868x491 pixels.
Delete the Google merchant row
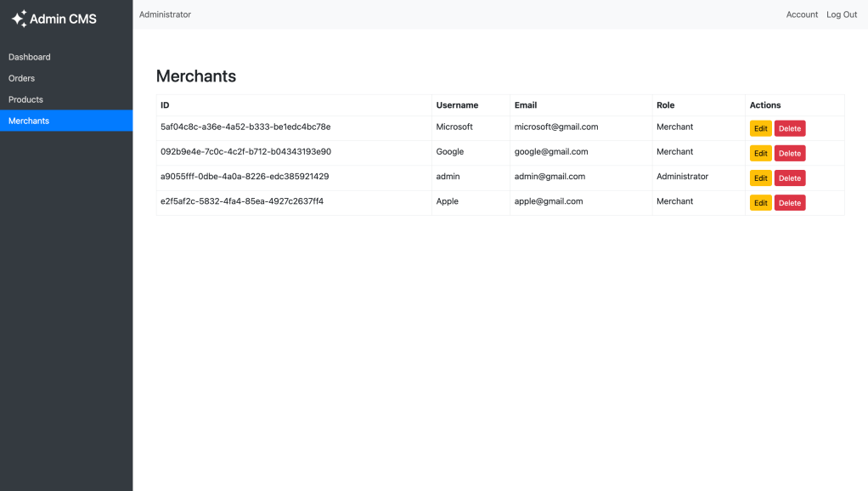click(789, 154)
